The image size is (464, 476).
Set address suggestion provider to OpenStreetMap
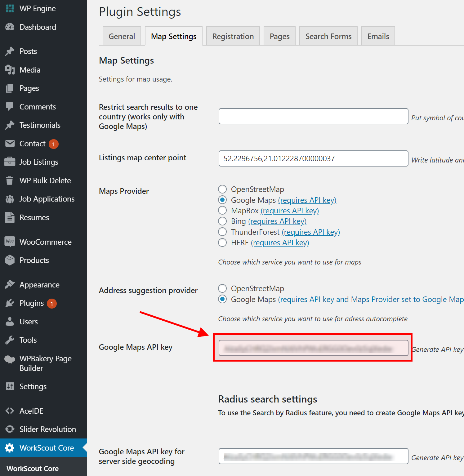click(222, 288)
